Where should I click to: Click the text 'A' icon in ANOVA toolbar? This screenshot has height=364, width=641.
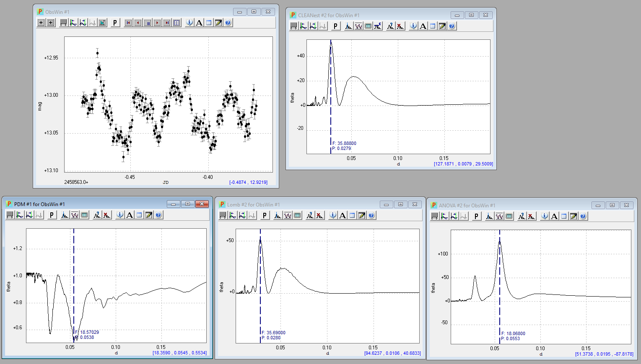click(554, 217)
